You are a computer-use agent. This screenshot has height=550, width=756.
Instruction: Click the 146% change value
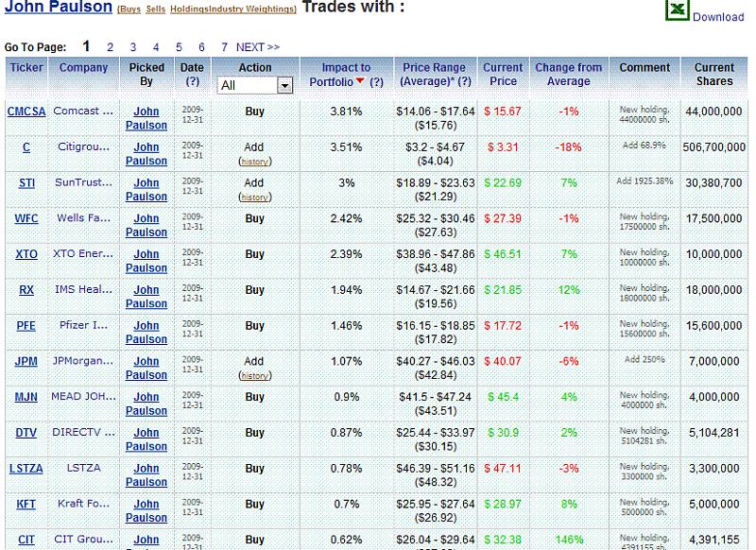coord(569,540)
